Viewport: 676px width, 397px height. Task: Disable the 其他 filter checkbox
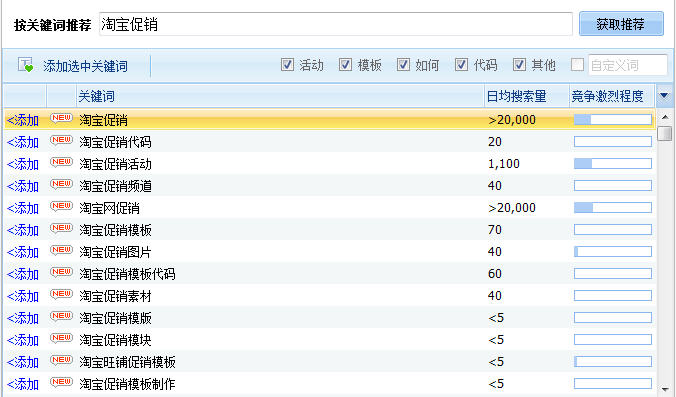click(x=519, y=65)
